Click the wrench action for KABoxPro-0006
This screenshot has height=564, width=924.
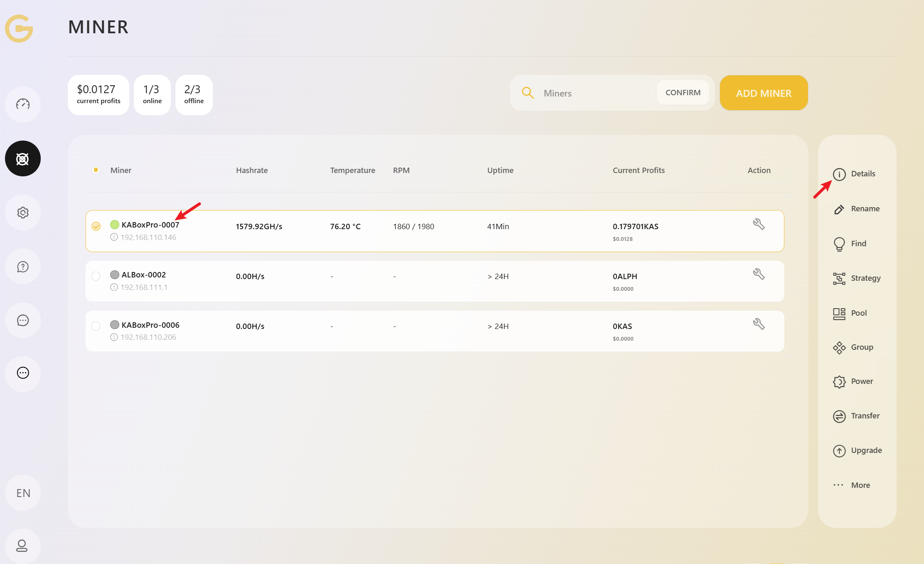coord(759,324)
